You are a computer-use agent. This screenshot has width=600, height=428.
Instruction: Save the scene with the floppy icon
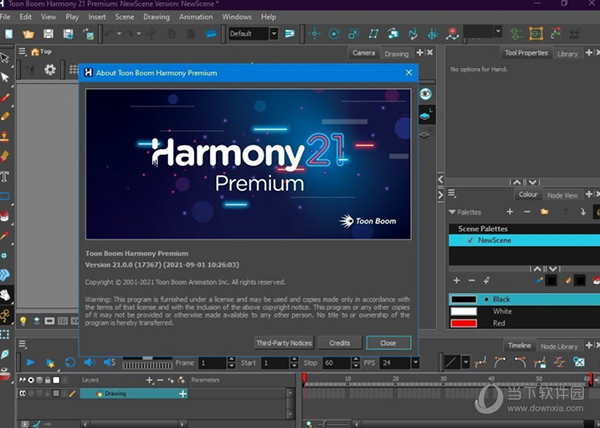[x=48, y=34]
